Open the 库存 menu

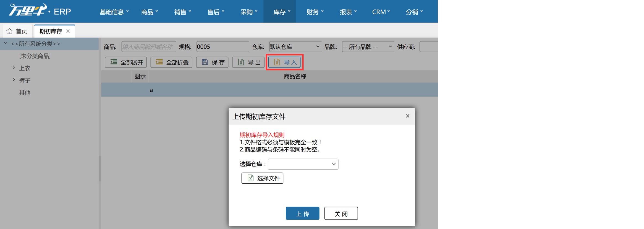point(280,12)
